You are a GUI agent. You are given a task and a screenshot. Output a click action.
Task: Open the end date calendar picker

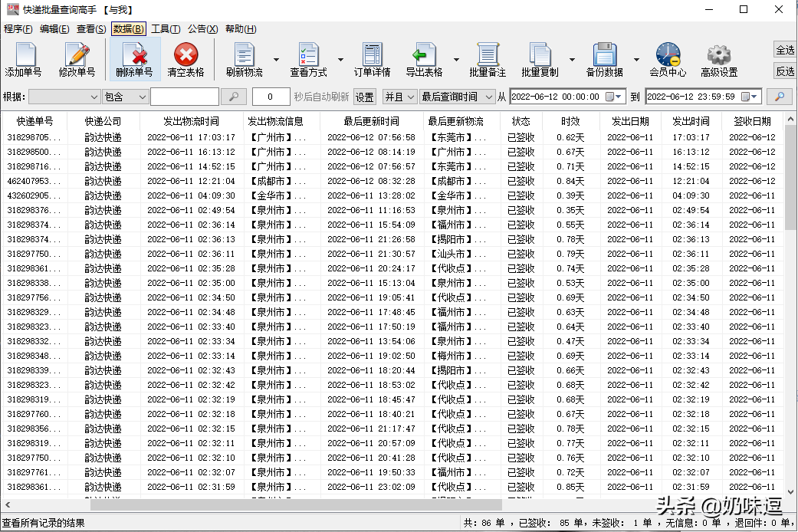tap(749, 97)
